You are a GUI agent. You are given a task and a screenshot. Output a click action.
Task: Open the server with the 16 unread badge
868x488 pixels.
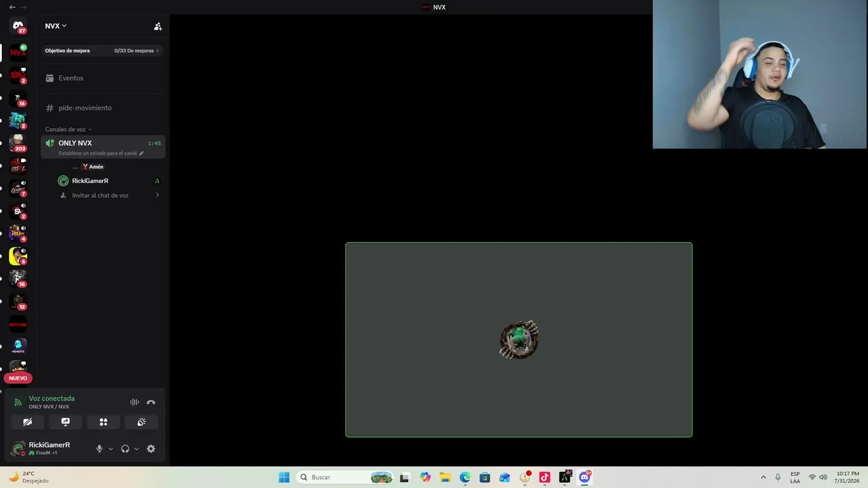click(x=18, y=98)
